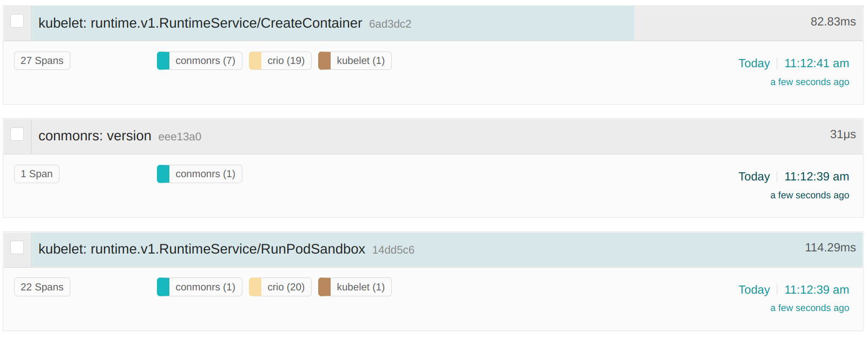Click the 1 Span badge

[x=36, y=173]
